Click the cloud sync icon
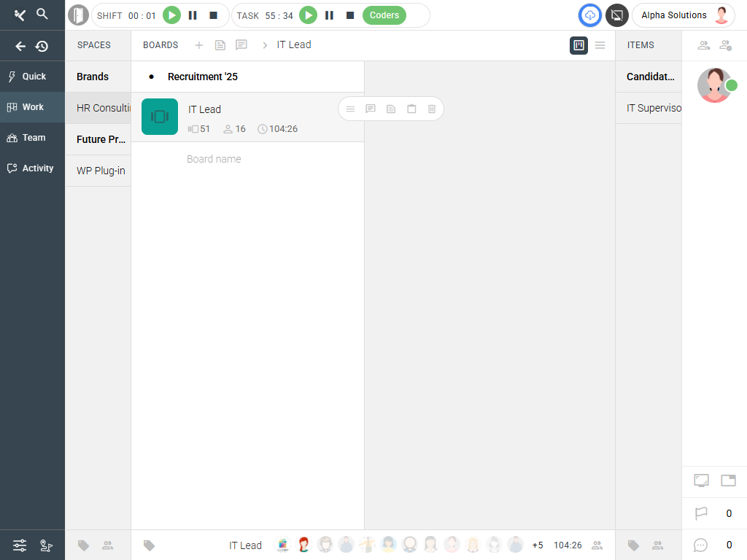The width and height of the screenshot is (747, 560). [x=589, y=15]
